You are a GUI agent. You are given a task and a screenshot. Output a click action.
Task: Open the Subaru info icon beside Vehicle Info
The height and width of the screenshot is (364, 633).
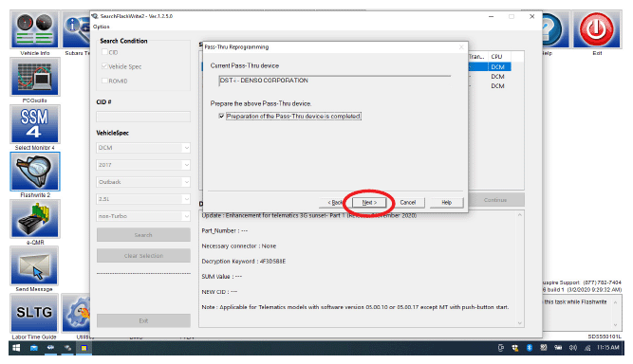click(76, 29)
